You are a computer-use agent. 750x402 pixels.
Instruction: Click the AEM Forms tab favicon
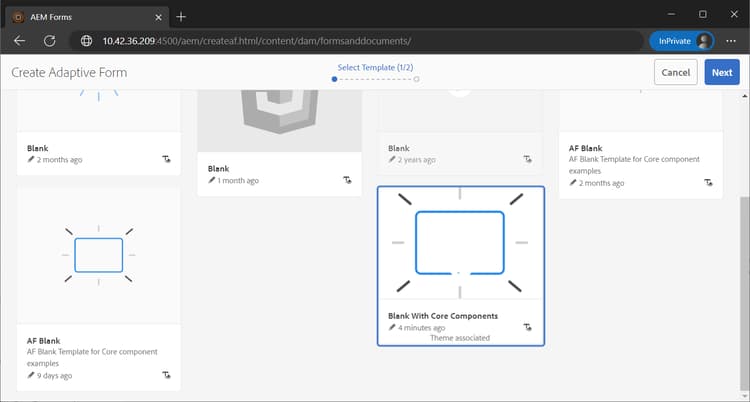tap(18, 17)
